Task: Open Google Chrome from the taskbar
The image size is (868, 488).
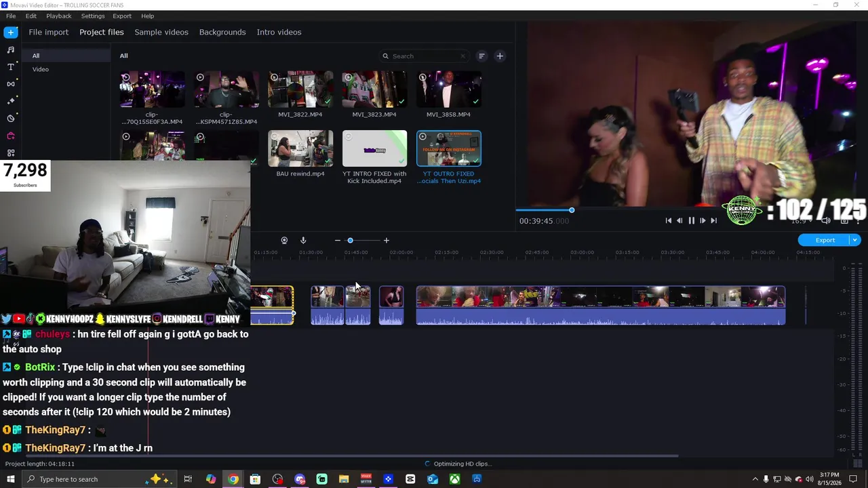Action: point(233,479)
